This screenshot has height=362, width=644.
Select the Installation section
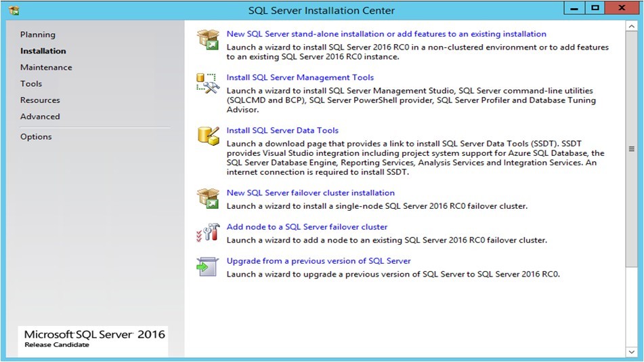[43, 51]
